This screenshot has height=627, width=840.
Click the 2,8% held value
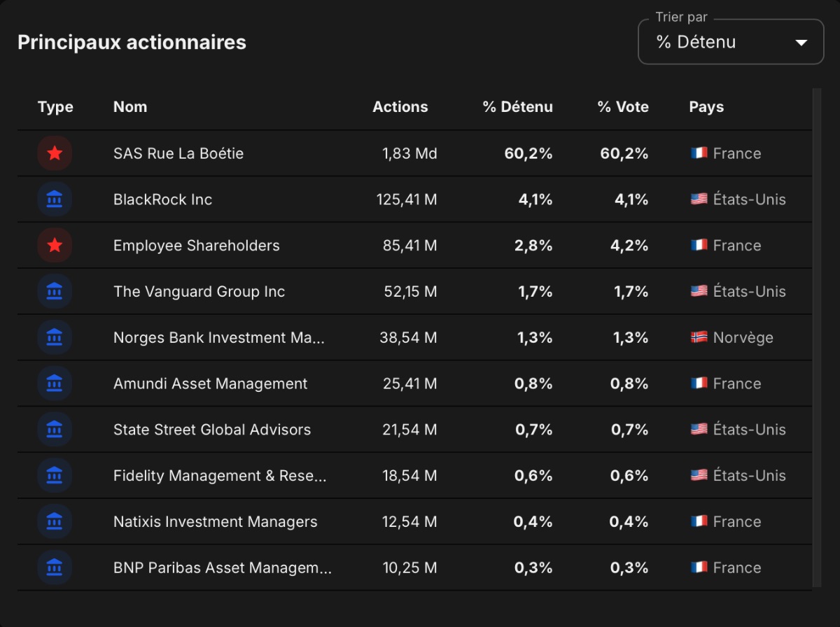pos(535,246)
